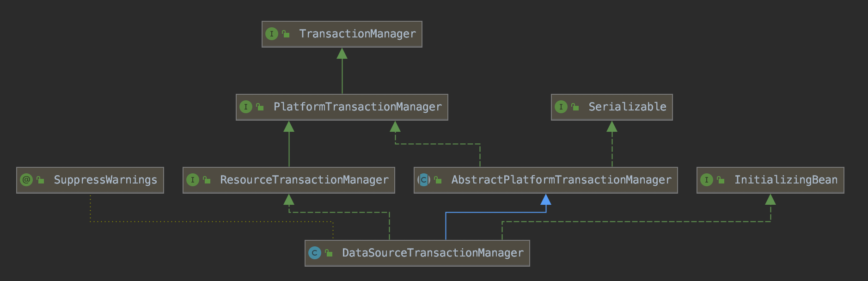Click the green lock icon on DataSourceTransactionManager
This screenshot has height=281, width=868.
(329, 253)
